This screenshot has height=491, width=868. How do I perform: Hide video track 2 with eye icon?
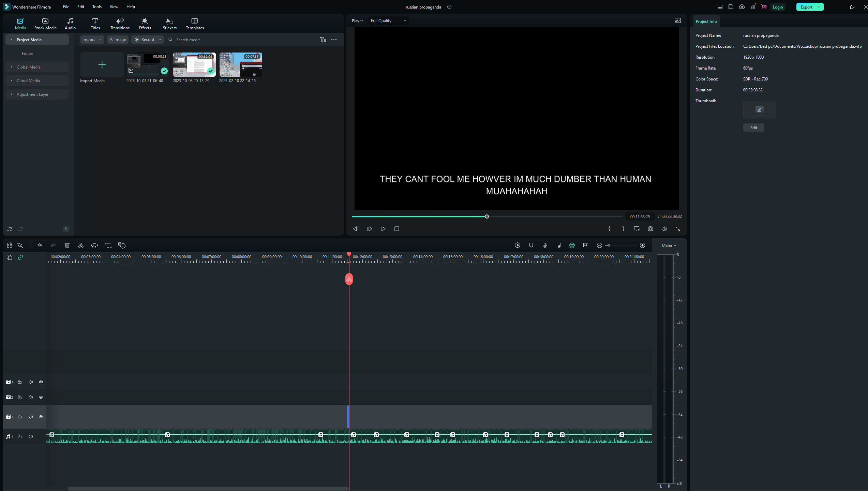pyautogui.click(x=41, y=397)
